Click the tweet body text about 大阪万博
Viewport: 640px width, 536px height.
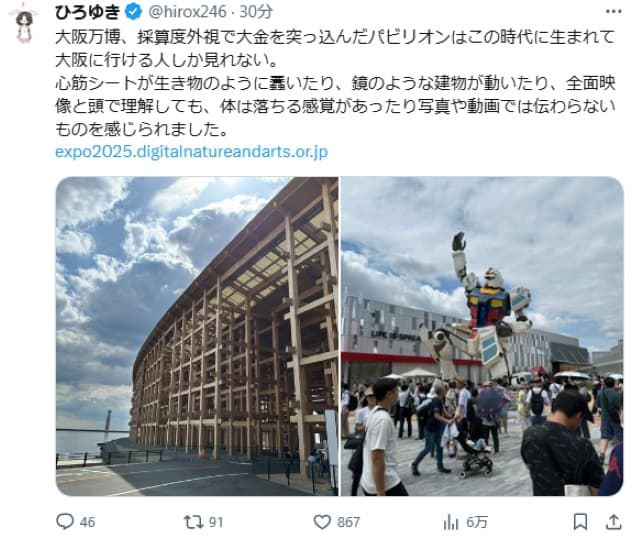(335, 83)
